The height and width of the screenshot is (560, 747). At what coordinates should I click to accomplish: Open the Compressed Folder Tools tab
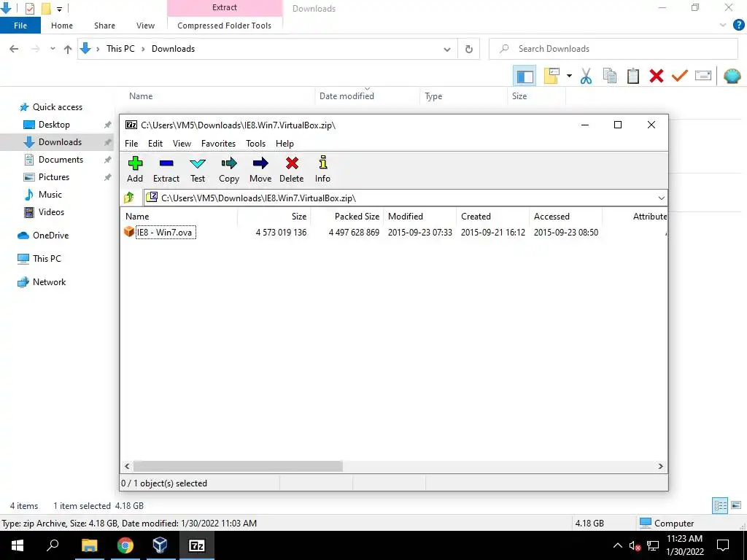click(x=225, y=26)
